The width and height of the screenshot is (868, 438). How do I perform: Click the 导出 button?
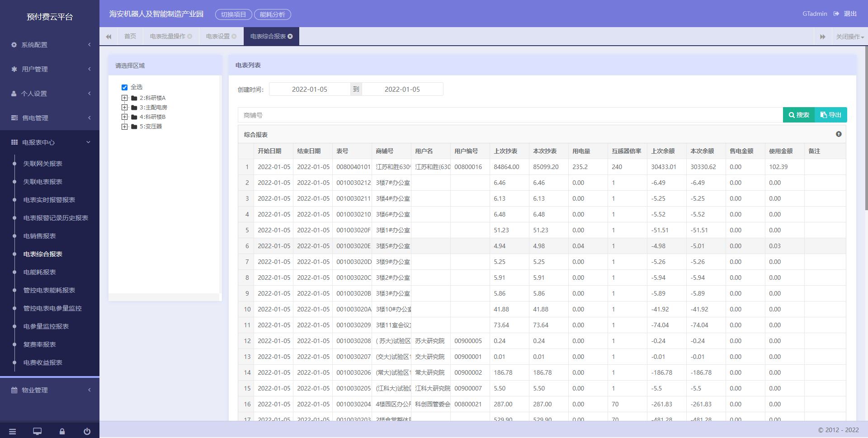[831, 115]
